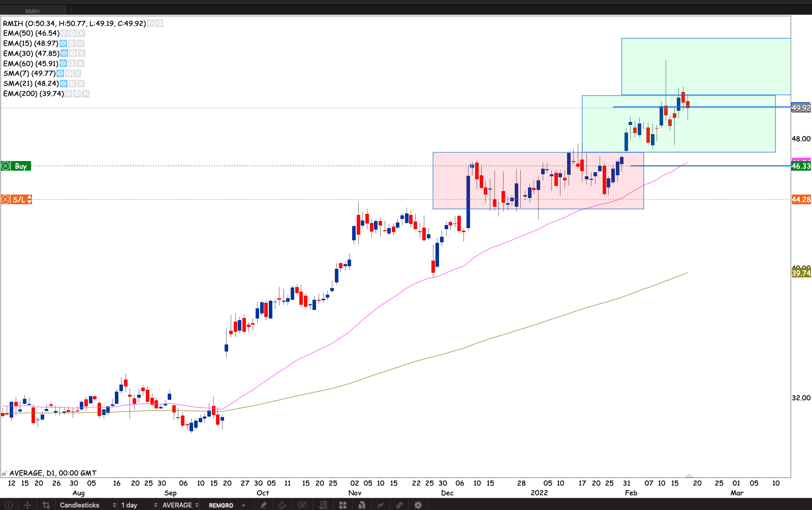Screen dimensions: 812x510
Task: Open chart settings gear in bottom toolbar
Action: 418,505
